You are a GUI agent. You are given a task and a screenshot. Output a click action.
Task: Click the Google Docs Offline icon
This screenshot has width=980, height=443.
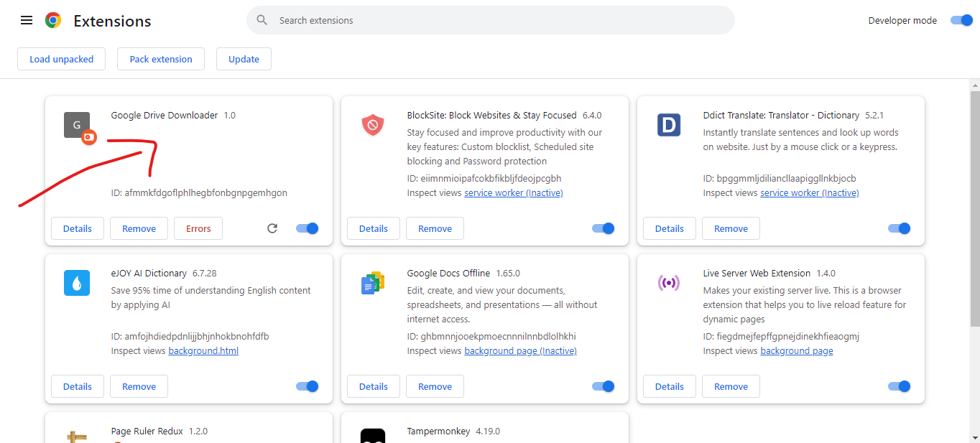point(372,283)
